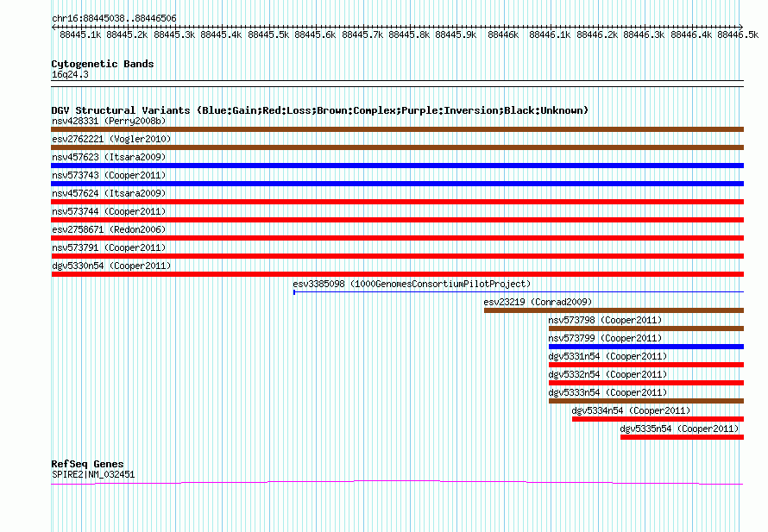Select the dgv5334n54 (Cooper2011) red bar

[658, 419]
